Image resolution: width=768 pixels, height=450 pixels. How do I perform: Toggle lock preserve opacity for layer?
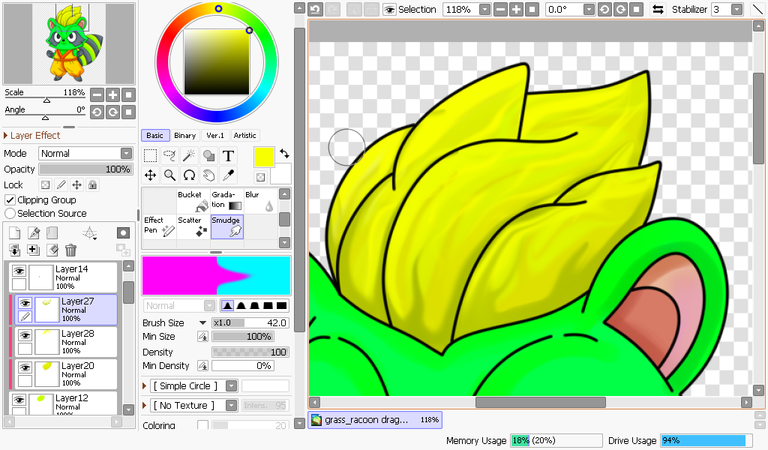click(45, 185)
